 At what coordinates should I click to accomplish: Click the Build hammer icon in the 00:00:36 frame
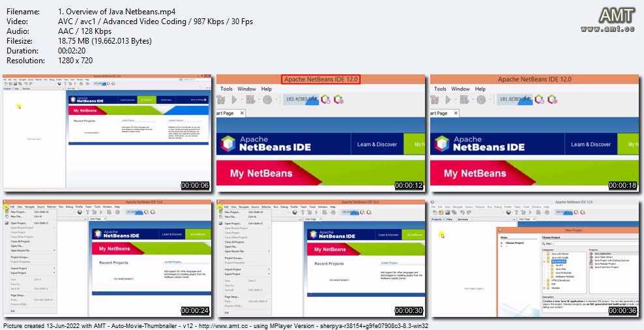516,212
